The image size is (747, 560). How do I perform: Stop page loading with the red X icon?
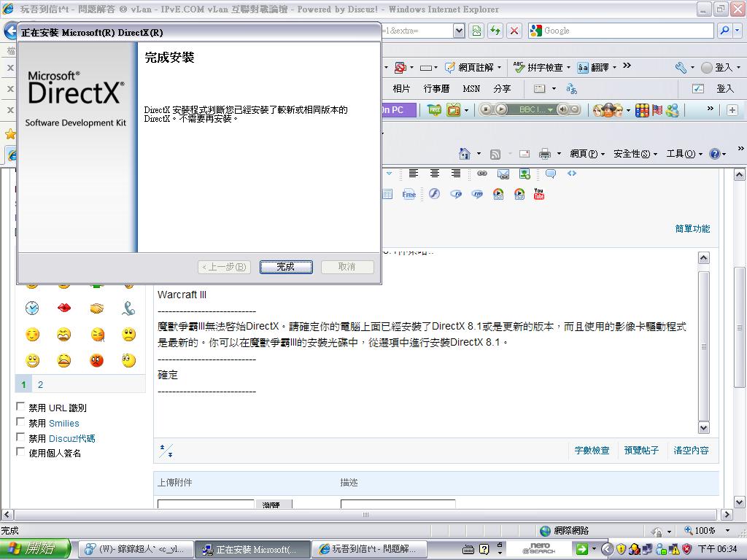pos(514,31)
